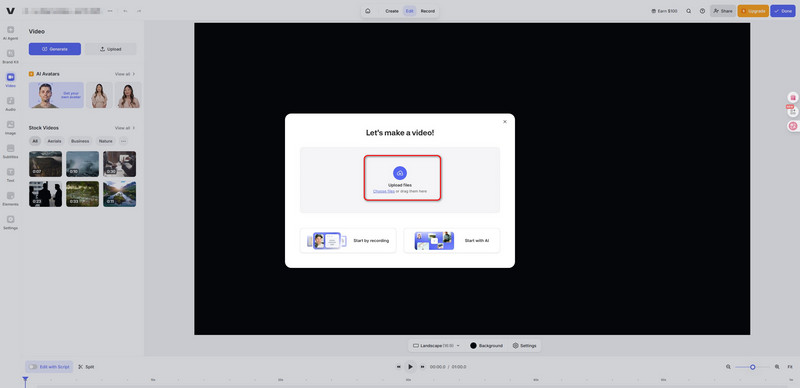Select the Aerials stock video filter
Image resolution: width=800 pixels, height=388 pixels.
coord(54,141)
